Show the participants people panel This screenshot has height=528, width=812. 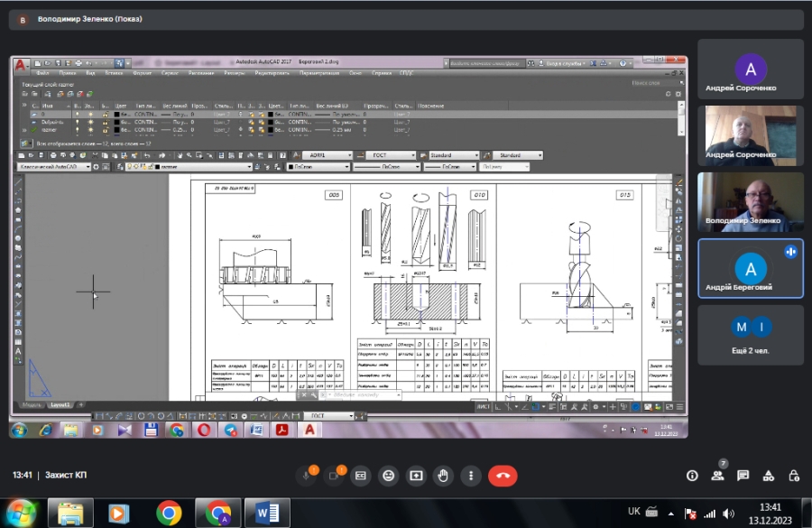pyautogui.click(x=717, y=475)
